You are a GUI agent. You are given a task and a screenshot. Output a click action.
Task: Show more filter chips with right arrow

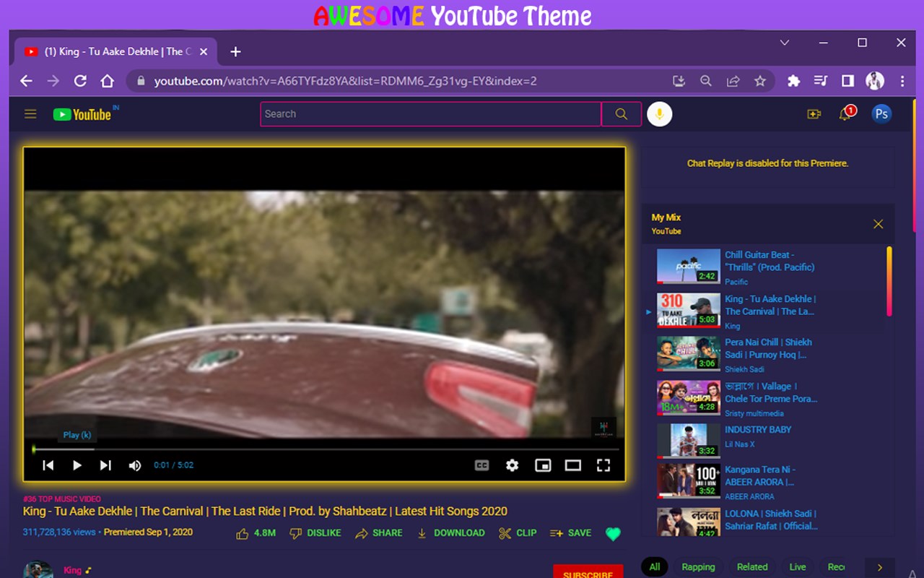[x=879, y=567]
